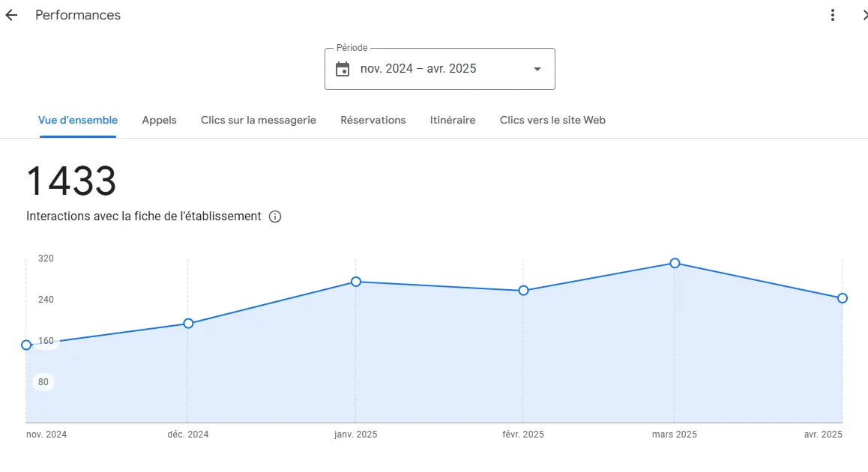Click the calendar icon in Période field
The image size is (868, 472).
[x=343, y=69]
